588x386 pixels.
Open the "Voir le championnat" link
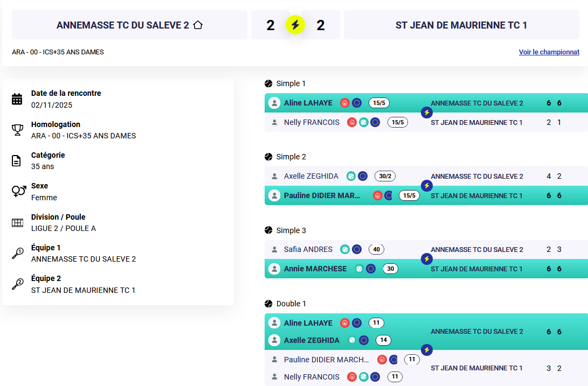tap(549, 52)
